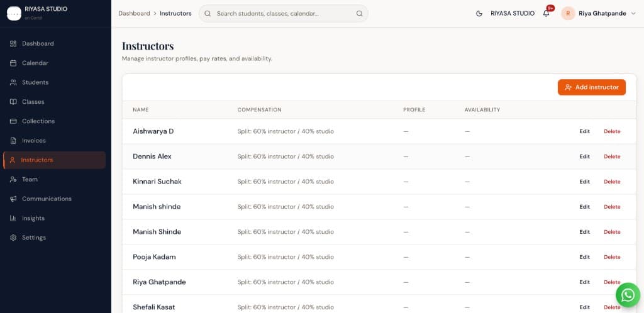Click the Invoices document icon
This screenshot has height=313, width=644.
[13, 141]
